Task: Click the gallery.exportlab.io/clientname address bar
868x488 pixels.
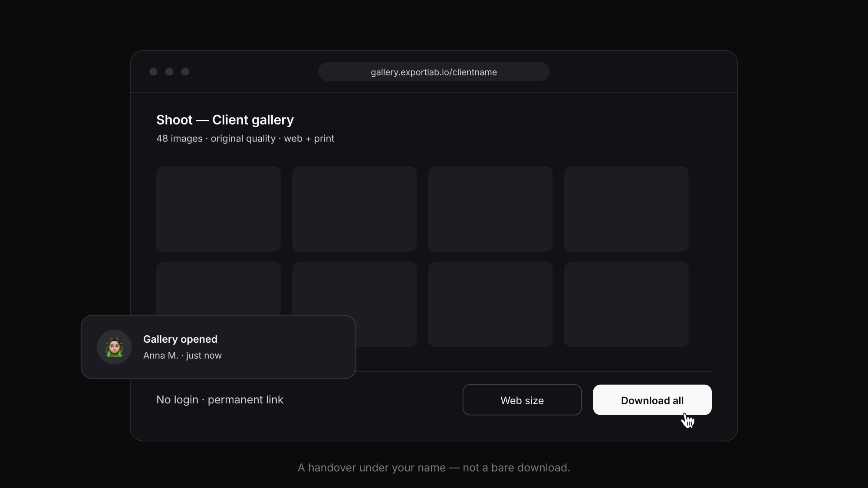Action: coord(434,72)
